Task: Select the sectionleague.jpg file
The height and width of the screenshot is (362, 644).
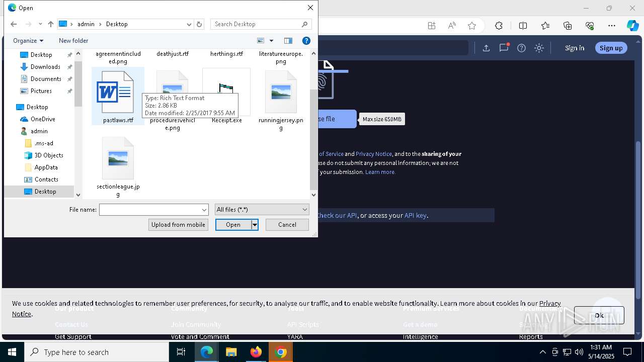Action: click(118, 167)
